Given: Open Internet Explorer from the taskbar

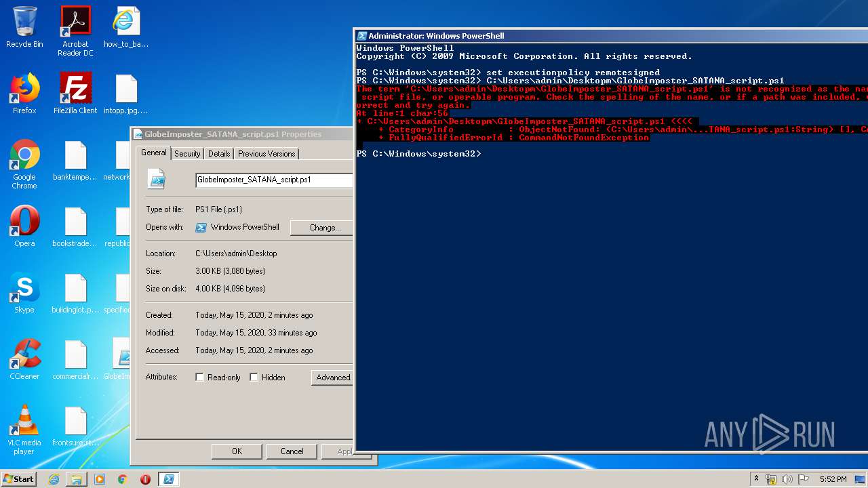Looking at the screenshot, I should [x=54, y=479].
